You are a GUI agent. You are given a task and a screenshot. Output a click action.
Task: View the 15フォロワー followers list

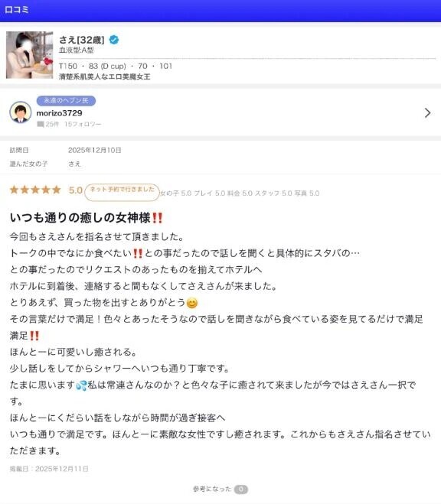(x=83, y=124)
